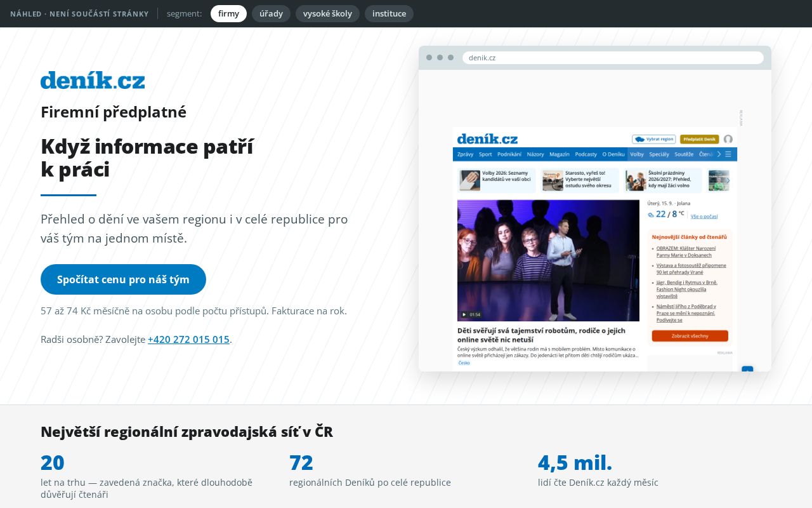Go to "Sport" in the preview navigation
This screenshot has width=812, height=508.
[485, 154]
